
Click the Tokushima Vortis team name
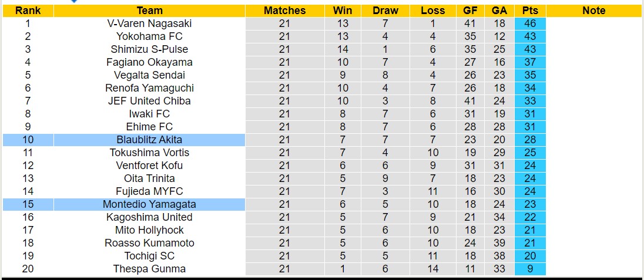tap(149, 153)
